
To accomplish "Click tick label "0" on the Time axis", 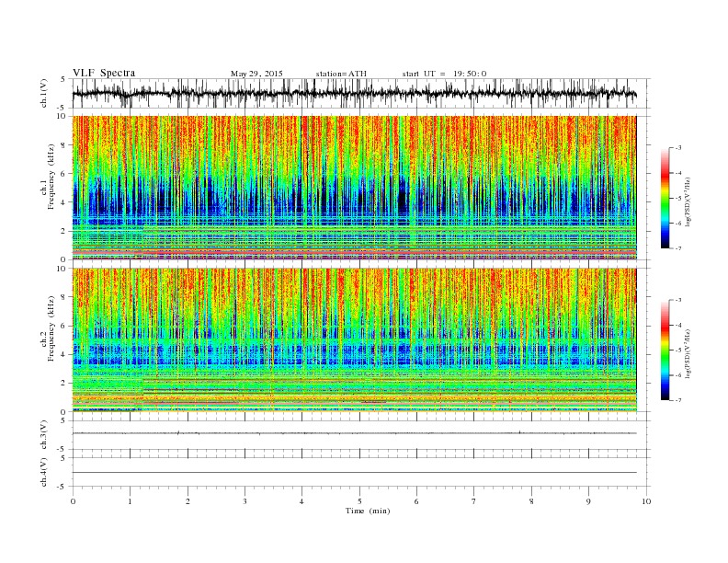I will tap(73, 501).
